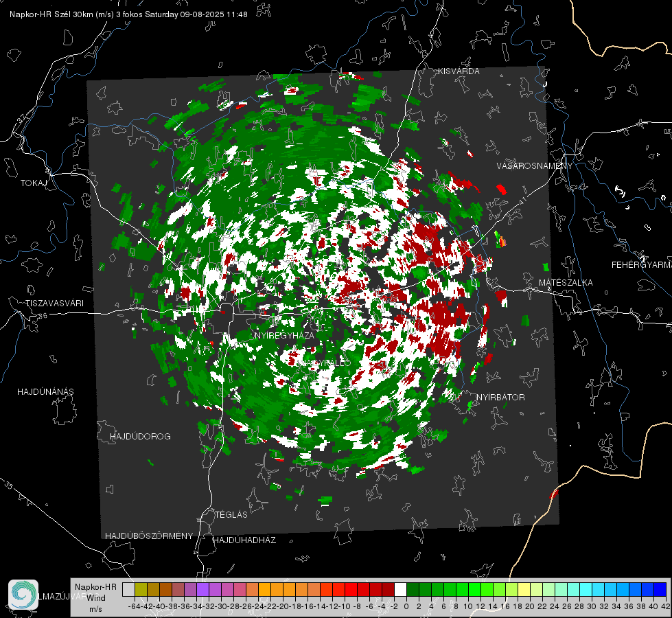672x618 pixels.
Task: Click the 'm/s' unit label in legend
Action: pos(95,609)
